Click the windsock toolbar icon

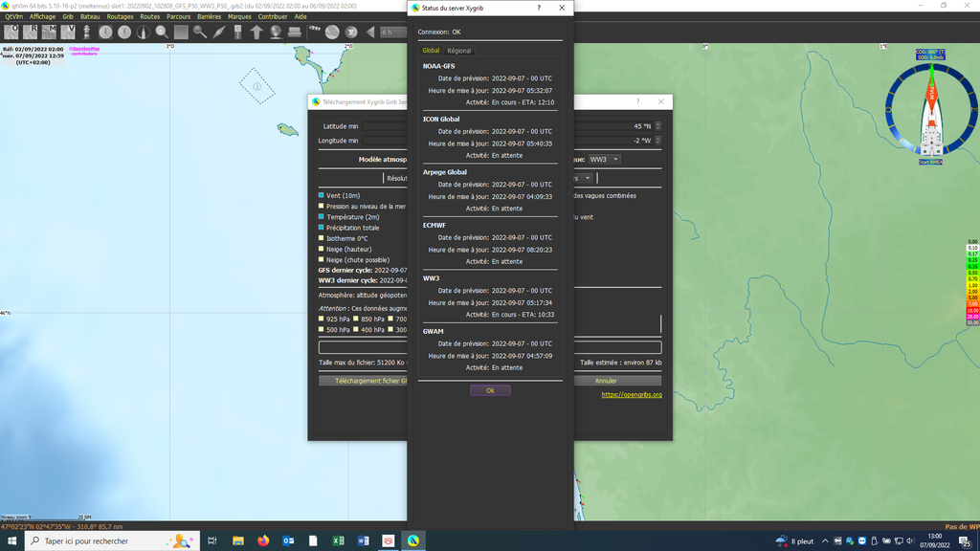coord(314,31)
